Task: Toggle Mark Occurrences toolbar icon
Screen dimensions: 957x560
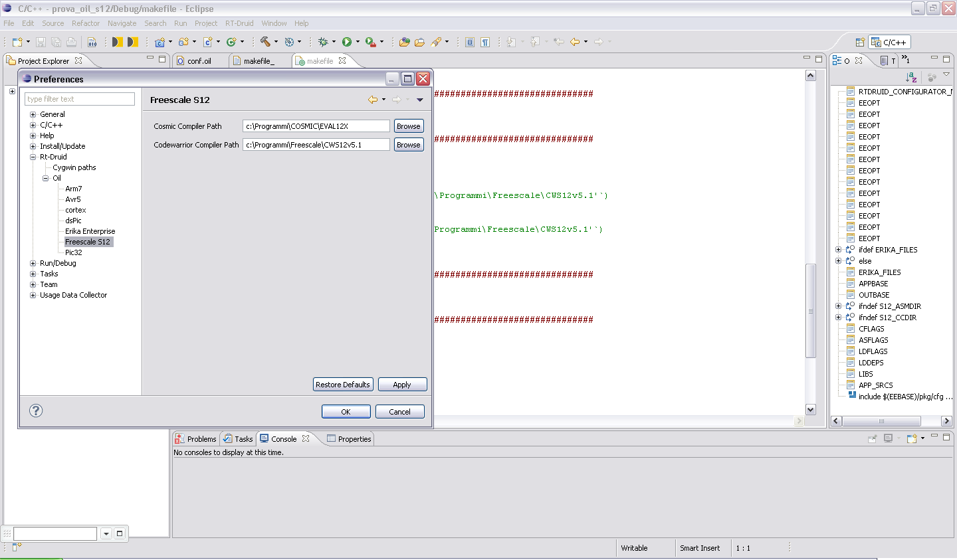Action: point(470,42)
